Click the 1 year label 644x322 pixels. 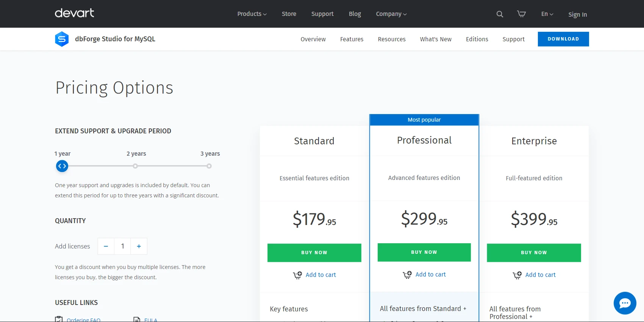click(63, 154)
